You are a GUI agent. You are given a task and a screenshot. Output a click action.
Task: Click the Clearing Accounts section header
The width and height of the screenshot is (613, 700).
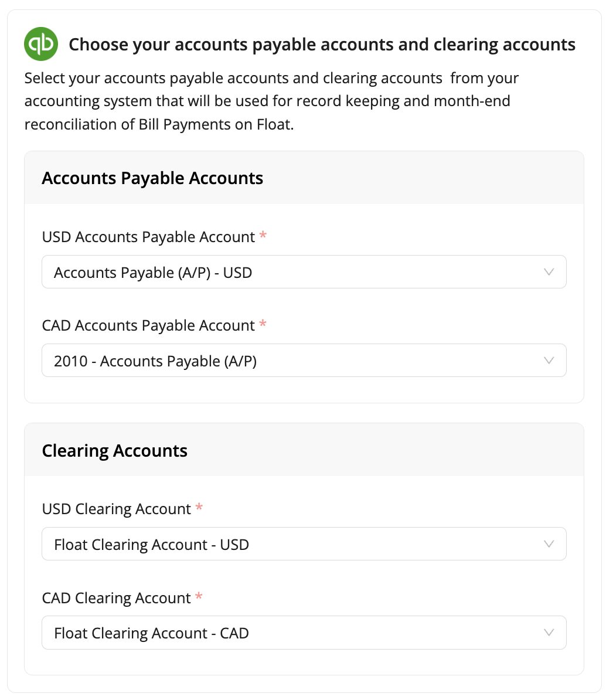point(115,450)
